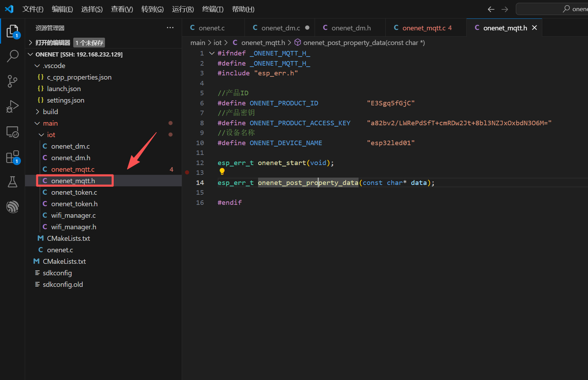Click the onenet_start function name
The height and width of the screenshot is (380, 588).
pyautogui.click(x=282, y=163)
